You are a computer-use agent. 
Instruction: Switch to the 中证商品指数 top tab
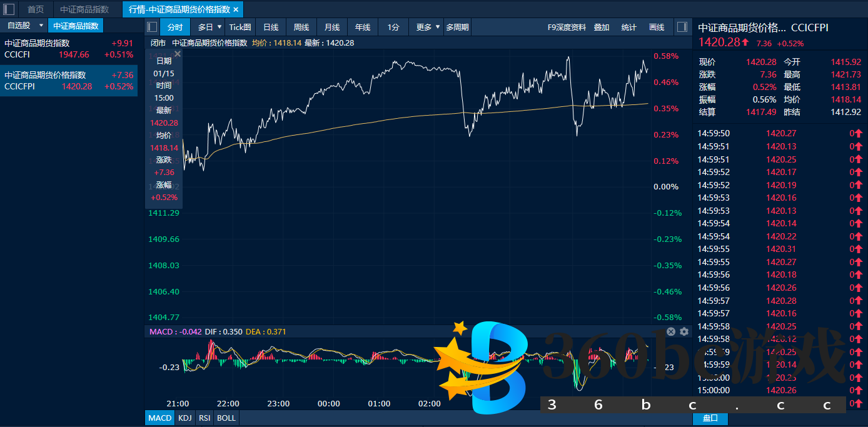84,9
